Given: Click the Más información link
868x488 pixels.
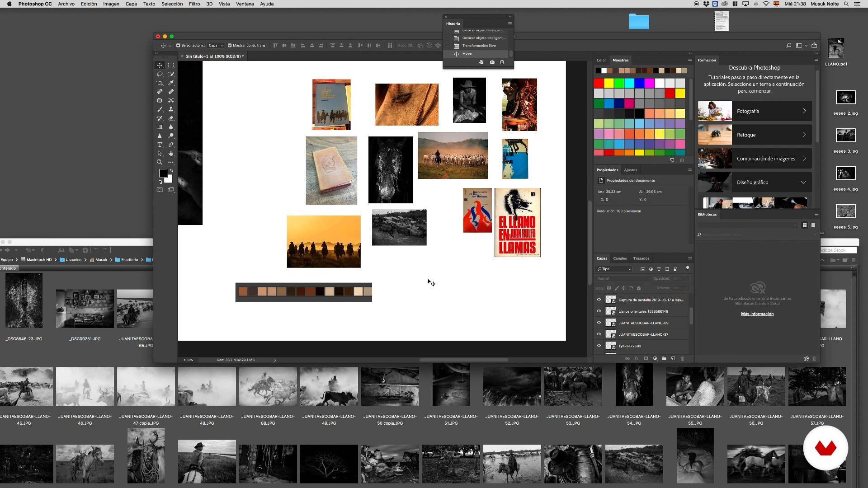Looking at the screenshot, I should pyautogui.click(x=757, y=314).
